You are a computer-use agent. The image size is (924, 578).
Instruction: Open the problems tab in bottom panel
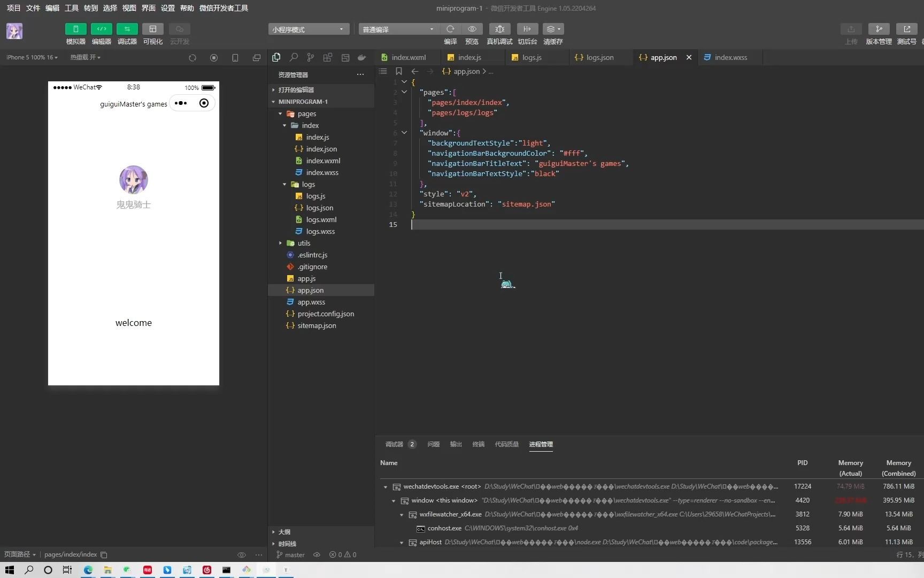coord(434,444)
